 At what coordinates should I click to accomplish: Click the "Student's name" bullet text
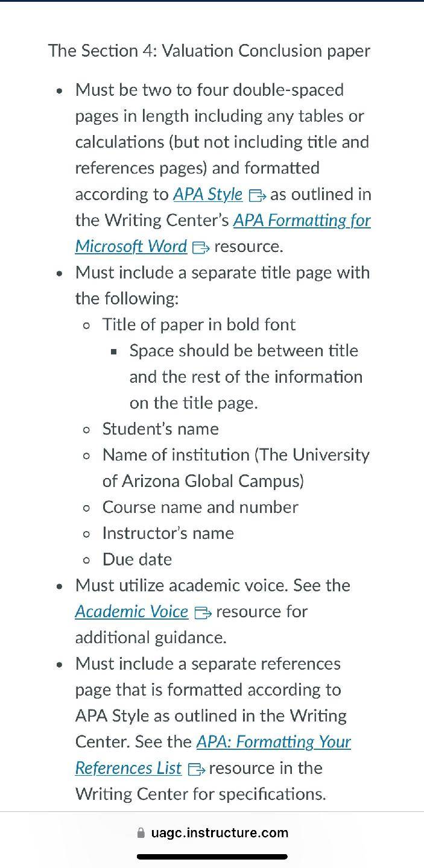(x=160, y=429)
